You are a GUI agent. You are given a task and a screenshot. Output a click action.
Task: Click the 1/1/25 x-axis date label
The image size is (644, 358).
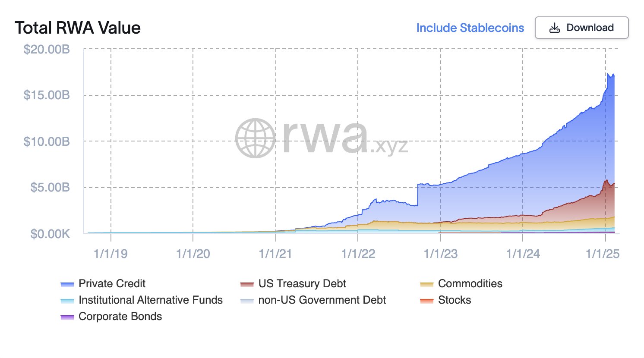[x=602, y=254]
